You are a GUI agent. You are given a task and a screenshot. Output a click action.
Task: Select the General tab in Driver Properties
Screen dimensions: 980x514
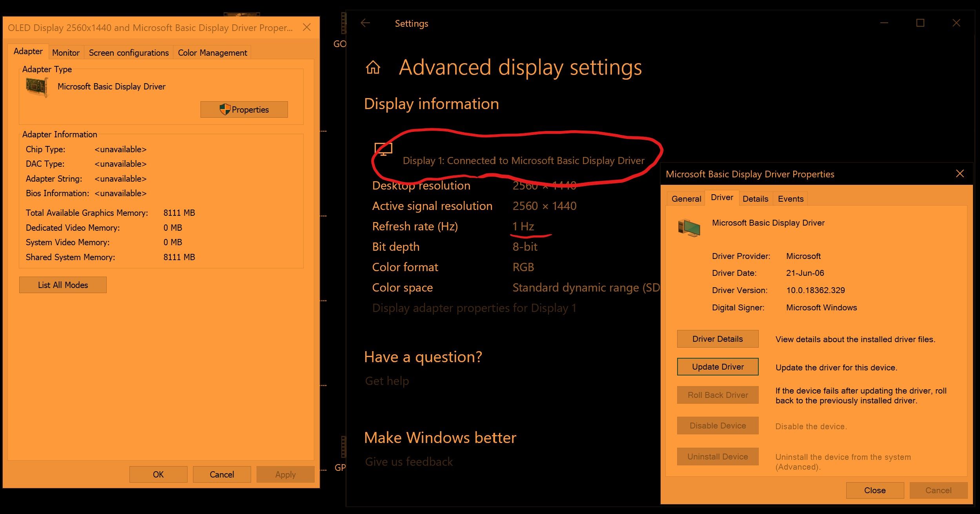point(686,199)
